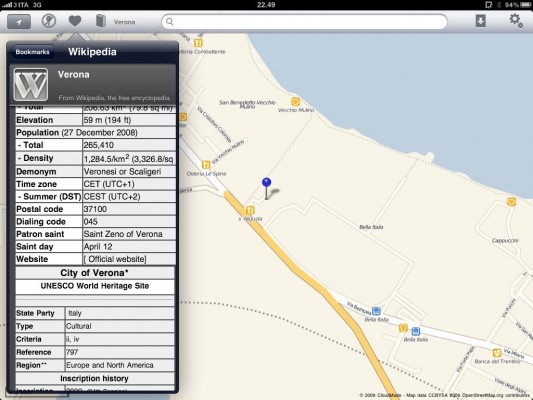Screen dimensions: 533x400
Task: Click the Type Cultural cell
Action: (x=119, y=326)
